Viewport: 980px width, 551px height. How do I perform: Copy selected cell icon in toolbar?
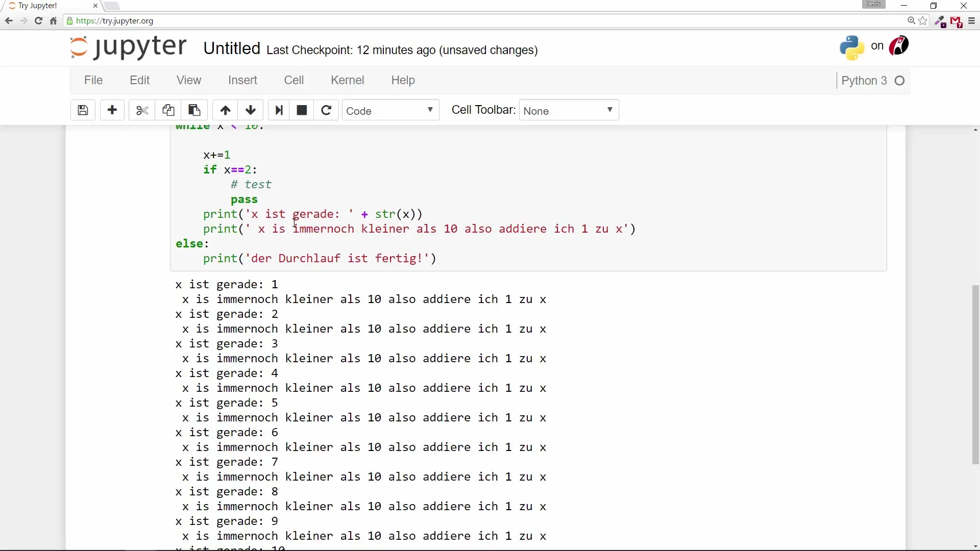(168, 110)
